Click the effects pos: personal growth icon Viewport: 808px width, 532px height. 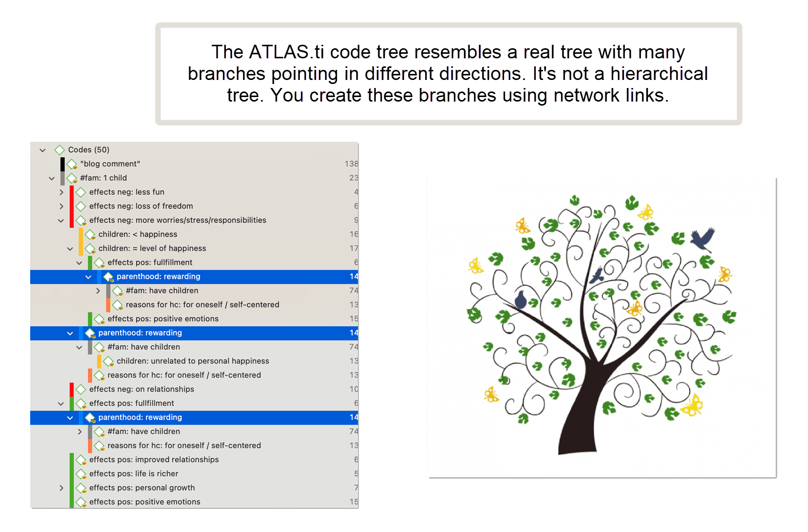tap(81, 488)
